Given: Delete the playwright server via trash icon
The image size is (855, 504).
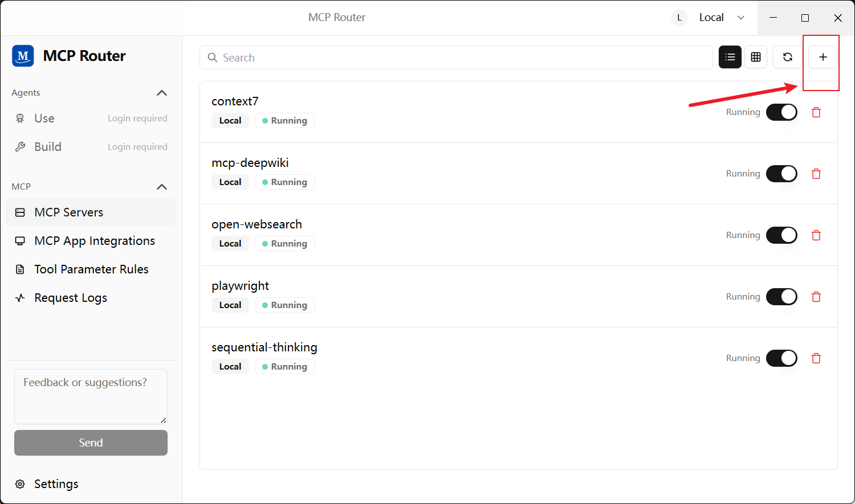Looking at the screenshot, I should click(x=816, y=297).
